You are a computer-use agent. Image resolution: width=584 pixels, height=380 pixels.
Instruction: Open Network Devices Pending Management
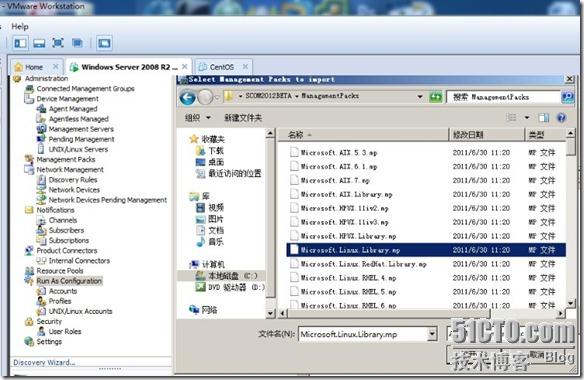108,200
